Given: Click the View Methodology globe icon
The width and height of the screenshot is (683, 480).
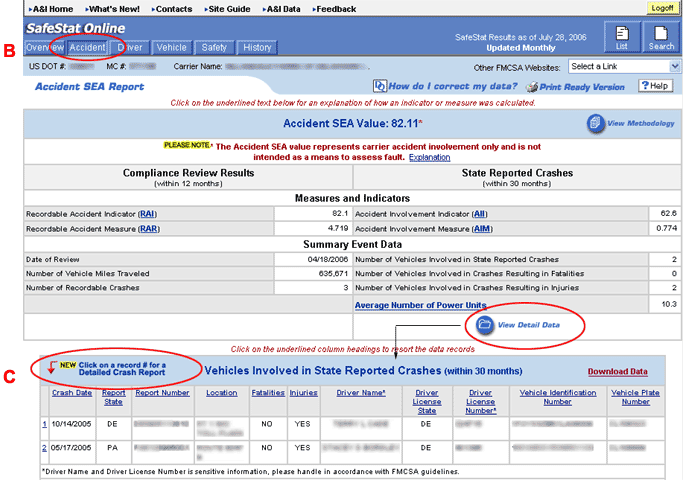Looking at the screenshot, I should pos(595,124).
